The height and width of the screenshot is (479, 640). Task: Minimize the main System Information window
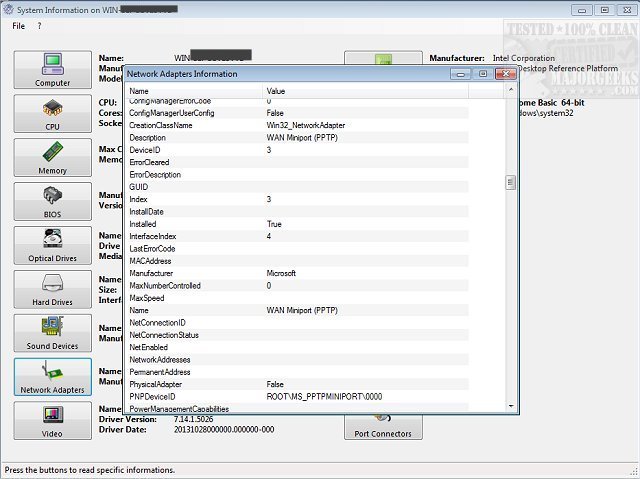coord(582,10)
